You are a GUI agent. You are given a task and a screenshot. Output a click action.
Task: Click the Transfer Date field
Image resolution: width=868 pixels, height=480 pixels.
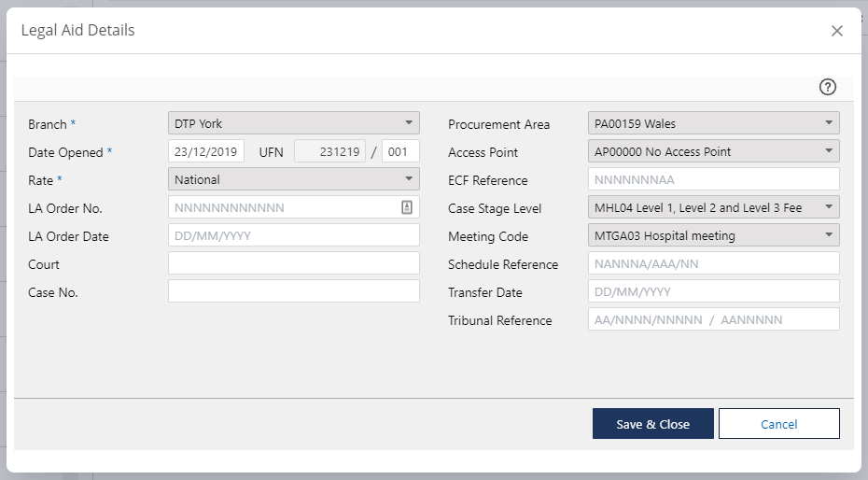713,291
